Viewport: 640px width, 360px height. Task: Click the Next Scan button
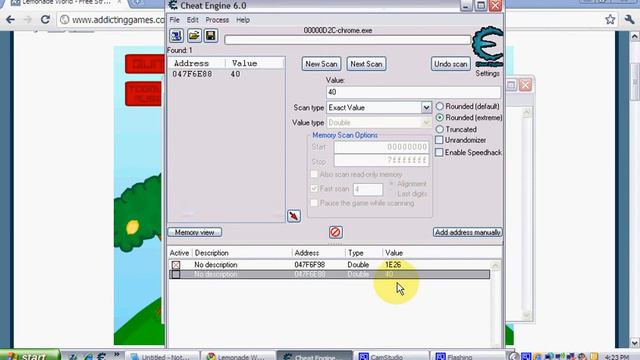coord(366,64)
